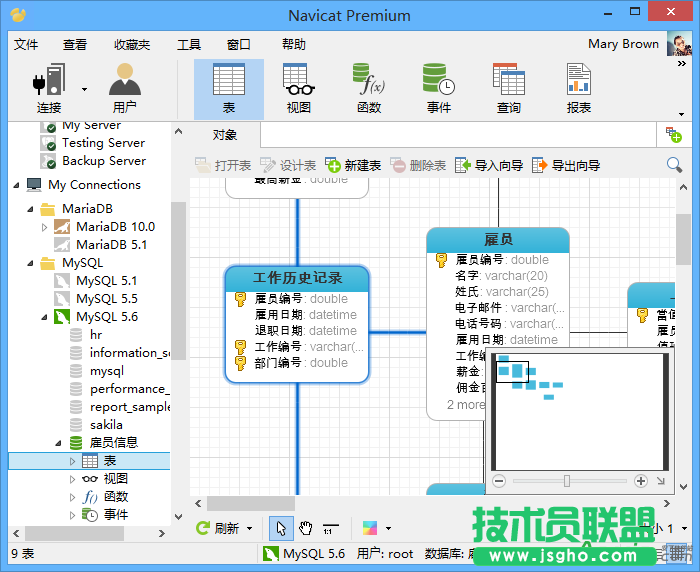Open the 报表 (Report) toolbar icon
Screen dimensions: 700x572
coord(579,88)
